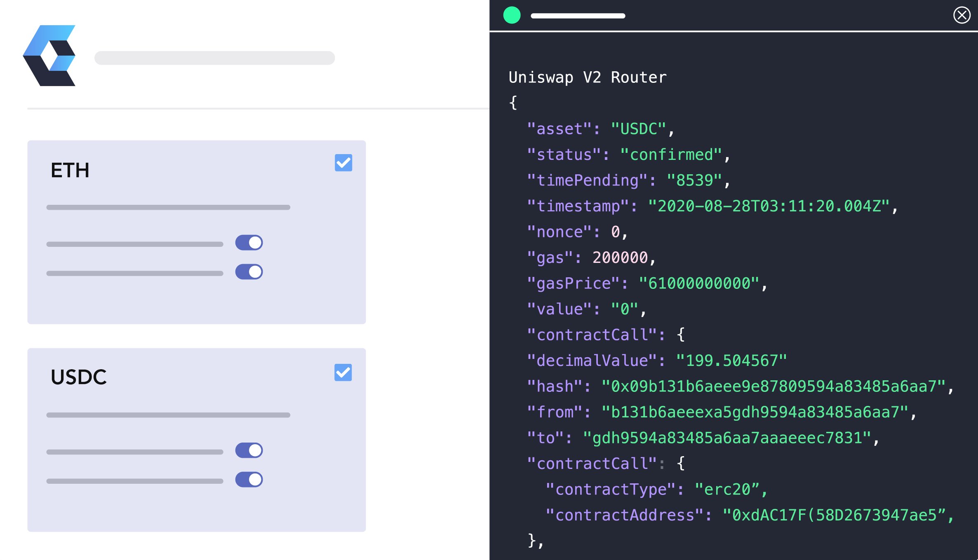Disable the first toggle on the ETH card
Image resolution: width=978 pixels, height=560 pixels.
pos(249,243)
